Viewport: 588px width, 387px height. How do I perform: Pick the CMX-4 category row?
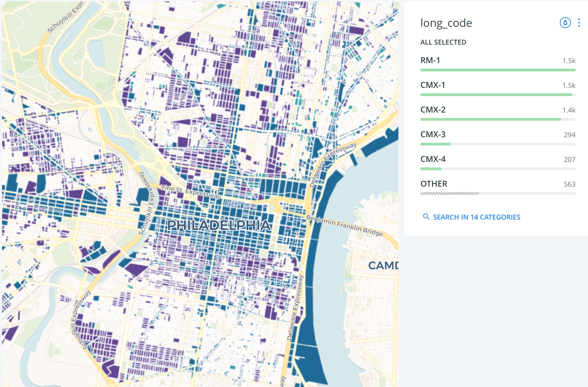coord(433,159)
